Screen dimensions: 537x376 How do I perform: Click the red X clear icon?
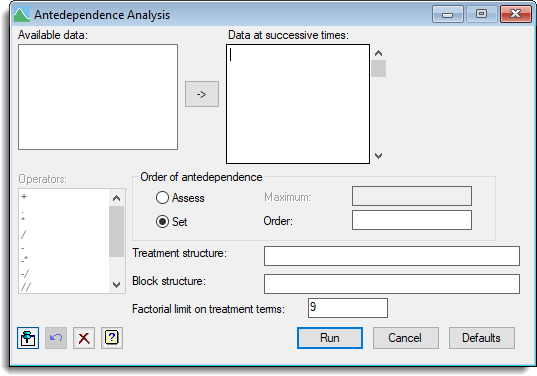84,338
